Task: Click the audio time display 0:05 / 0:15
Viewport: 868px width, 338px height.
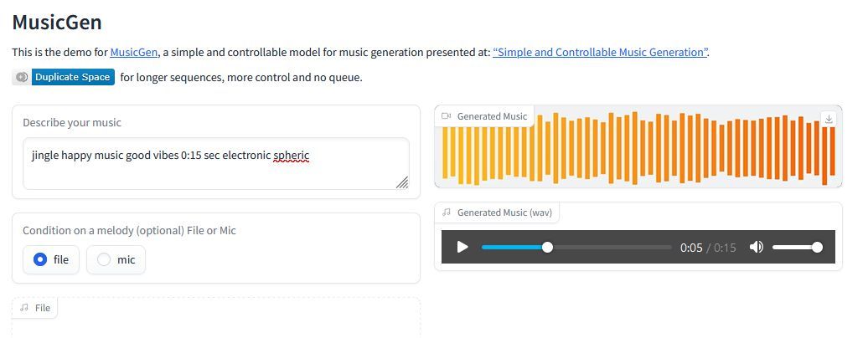Action: (708, 248)
